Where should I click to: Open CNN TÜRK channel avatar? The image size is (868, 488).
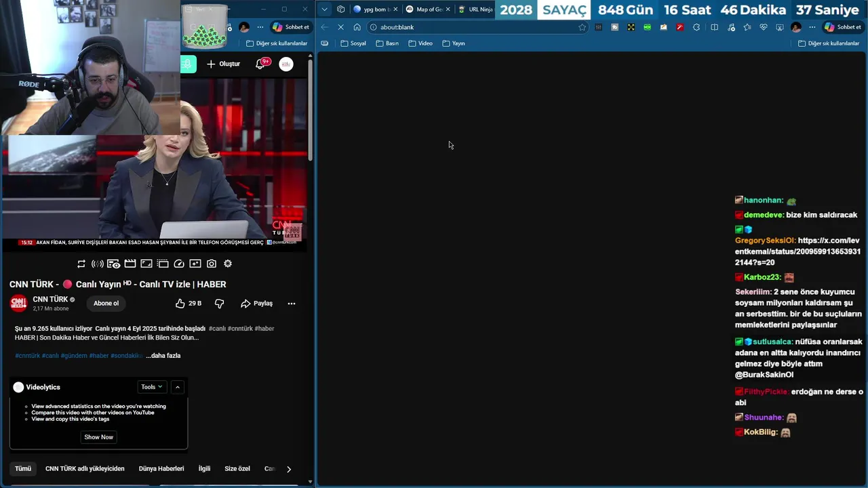tap(18, 303)
